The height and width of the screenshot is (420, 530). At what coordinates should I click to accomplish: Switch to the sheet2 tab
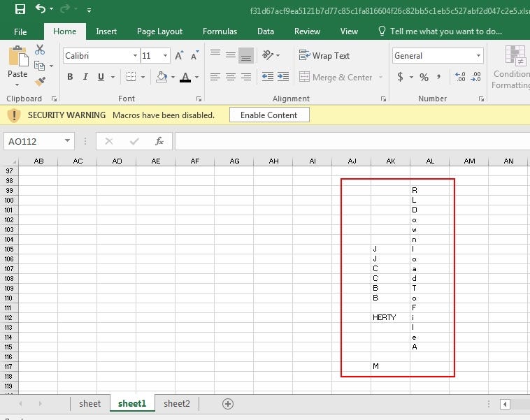point(177,404)
